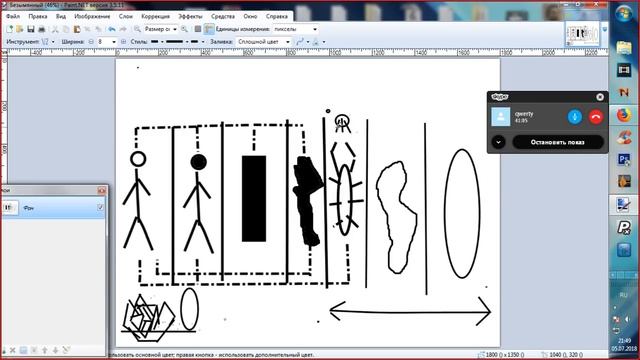Click the Zoom in magnifier icon

point(184,29)
